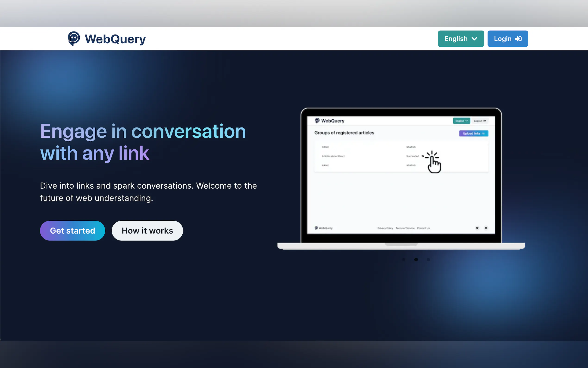Click Privacy Policy in the preview footer

coord(385,228)
